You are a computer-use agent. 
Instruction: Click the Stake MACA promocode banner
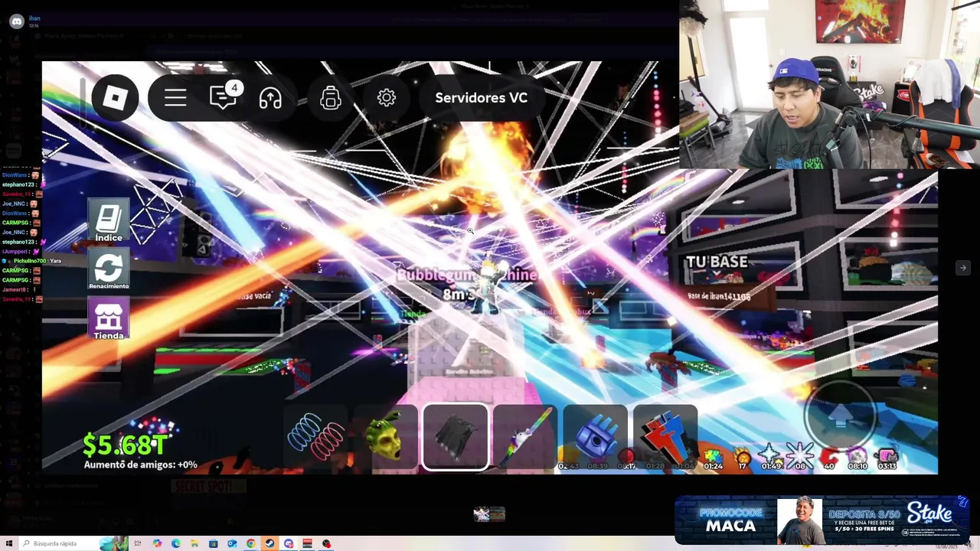822,520
